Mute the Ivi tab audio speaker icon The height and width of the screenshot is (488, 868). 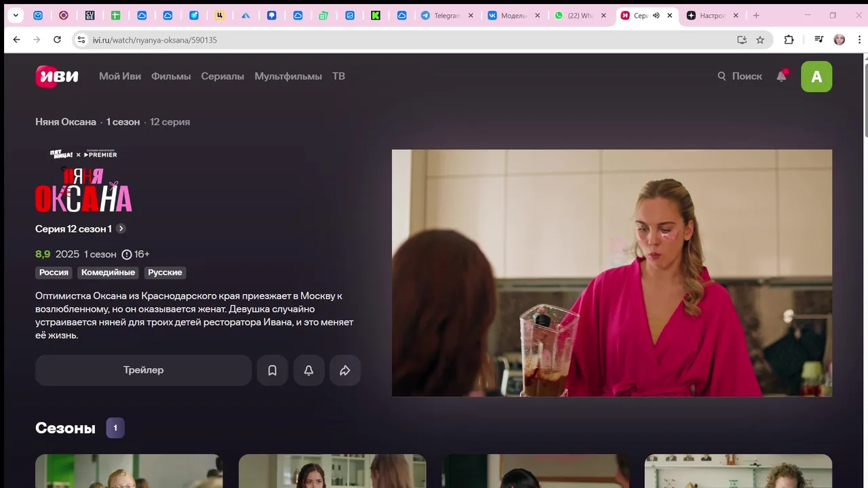(656, 15)
